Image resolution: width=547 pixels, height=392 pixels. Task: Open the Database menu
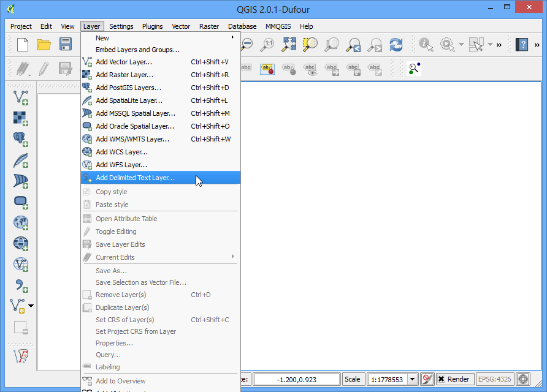[x=242, y=26]
